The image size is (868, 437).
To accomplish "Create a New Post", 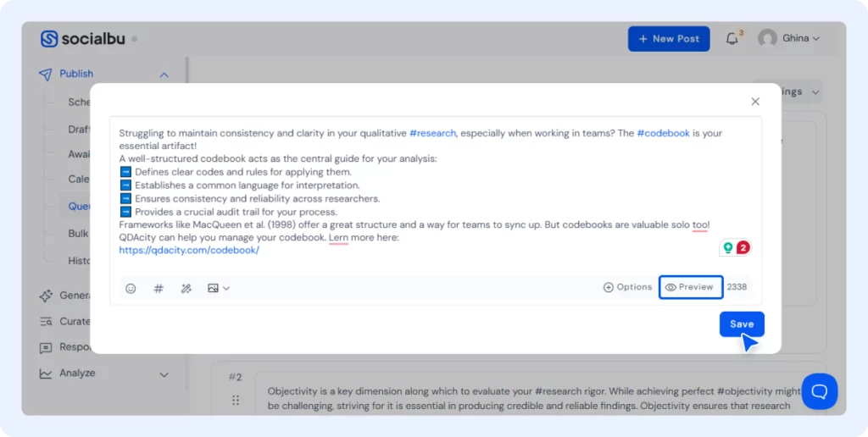I will coord(669,39).
